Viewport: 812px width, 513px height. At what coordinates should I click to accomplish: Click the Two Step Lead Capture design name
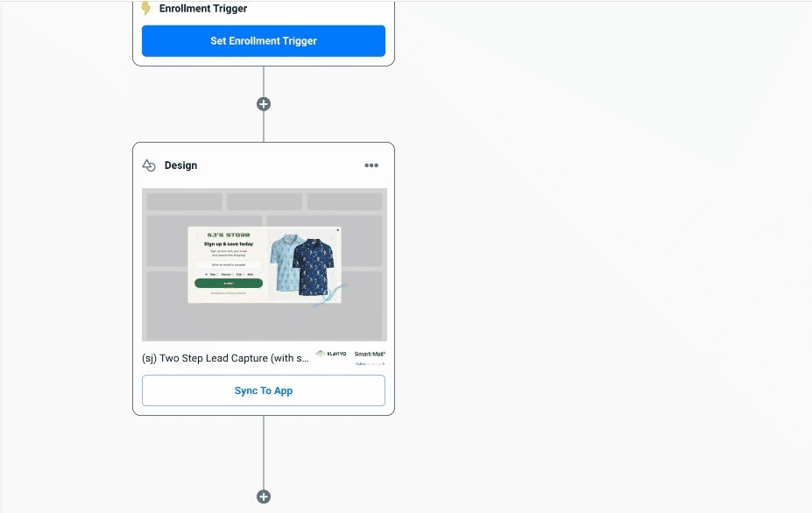[225, 358]
